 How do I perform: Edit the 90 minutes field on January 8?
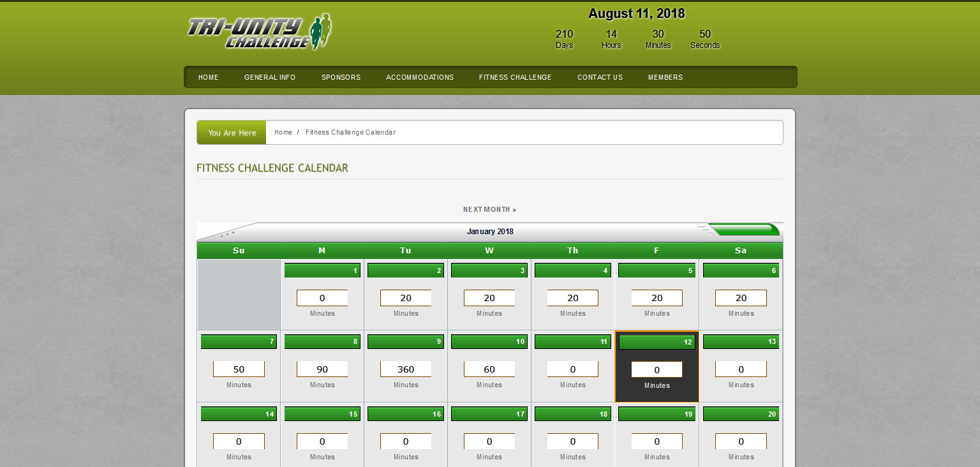click(x=322, y=369)
